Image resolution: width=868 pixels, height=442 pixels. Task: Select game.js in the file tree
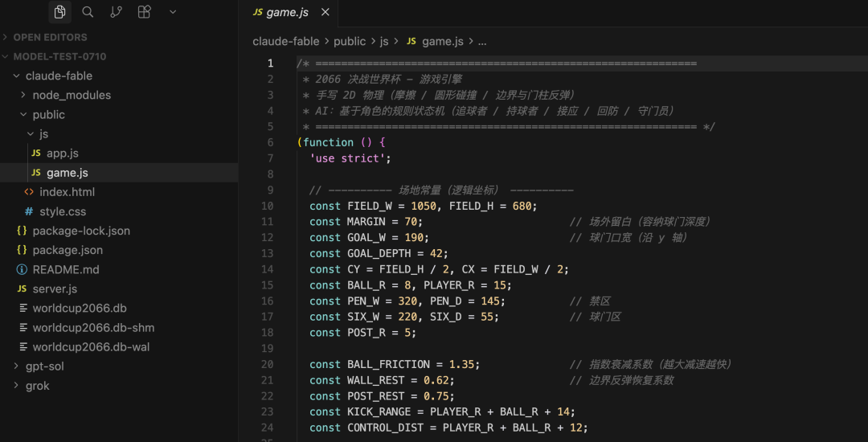119,173
